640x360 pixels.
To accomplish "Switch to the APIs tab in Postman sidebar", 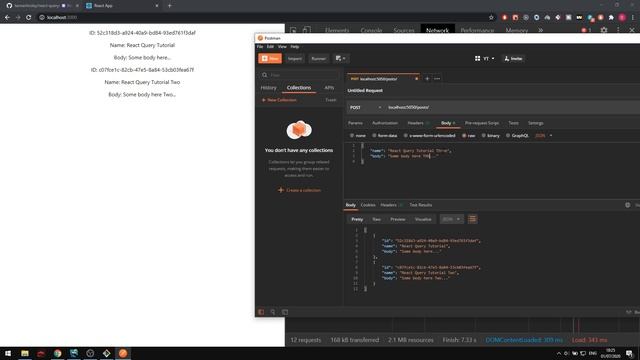I will pos(329,88).
